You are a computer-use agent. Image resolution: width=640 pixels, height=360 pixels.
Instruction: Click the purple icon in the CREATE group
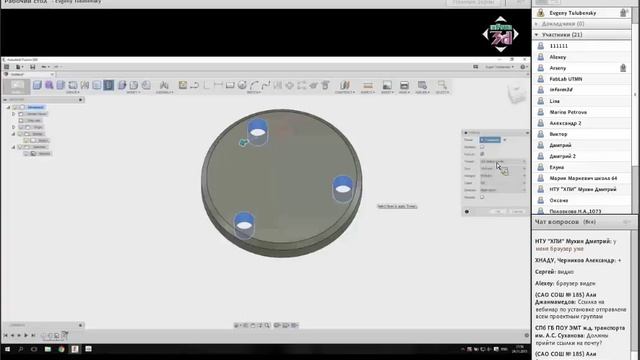point(49,84)
